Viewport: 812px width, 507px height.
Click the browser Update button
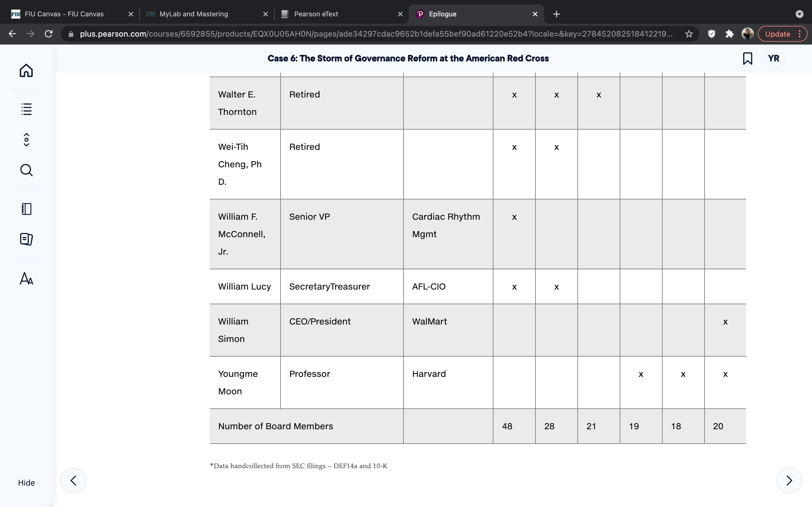782,34
